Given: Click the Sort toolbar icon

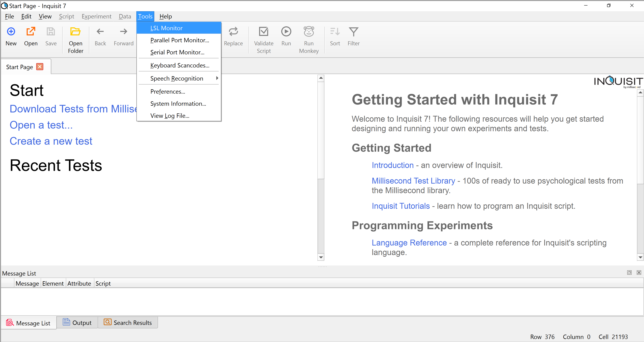Looking at the screenshot, I should pos(335,32).
